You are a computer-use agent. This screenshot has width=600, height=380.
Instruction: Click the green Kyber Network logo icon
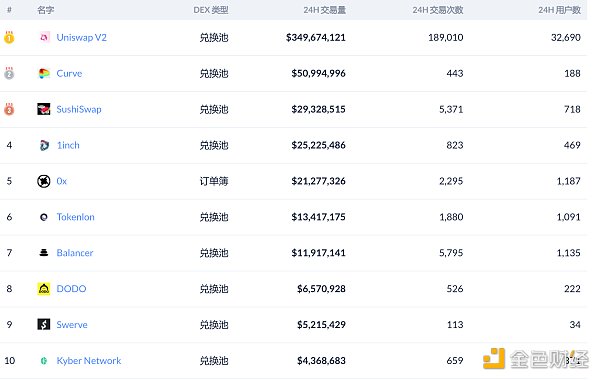point(44,360)
